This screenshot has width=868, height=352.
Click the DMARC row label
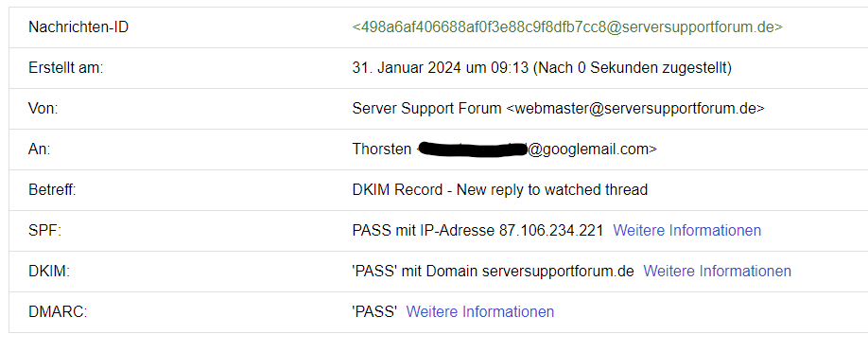(x=58, y=311)
